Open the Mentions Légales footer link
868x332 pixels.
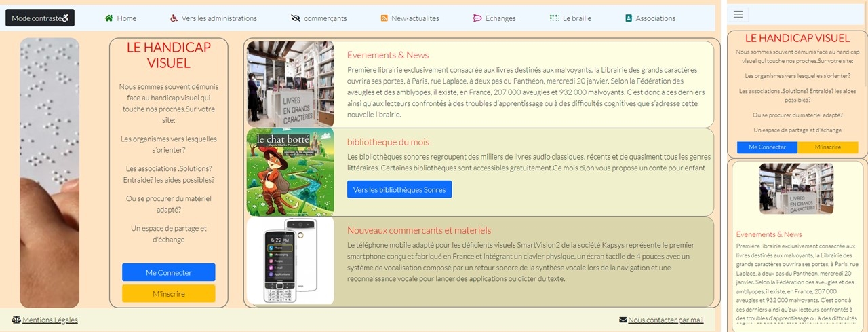(50, 320)
